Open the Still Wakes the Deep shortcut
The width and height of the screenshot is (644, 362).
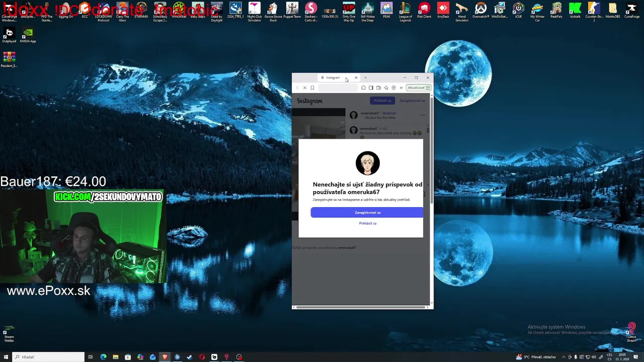coord(368,12)
